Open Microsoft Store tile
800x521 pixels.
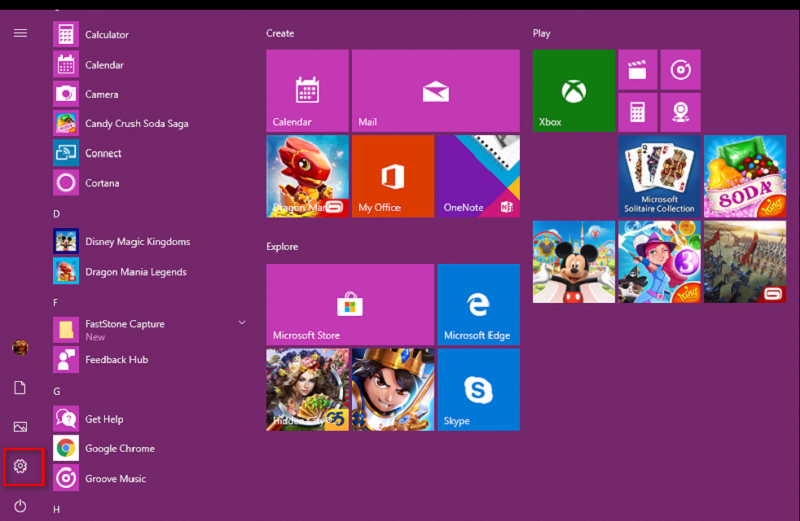coord(350,305)
